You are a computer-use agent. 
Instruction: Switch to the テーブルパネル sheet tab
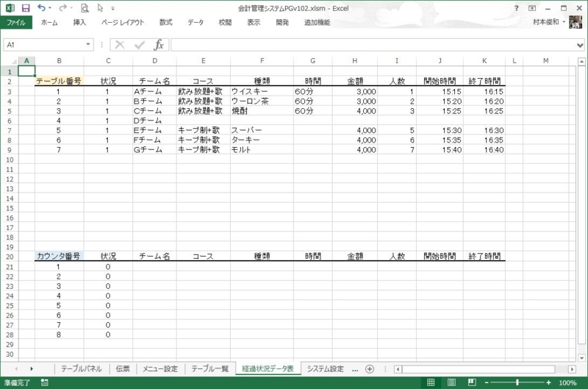click(x=82, y=368)
